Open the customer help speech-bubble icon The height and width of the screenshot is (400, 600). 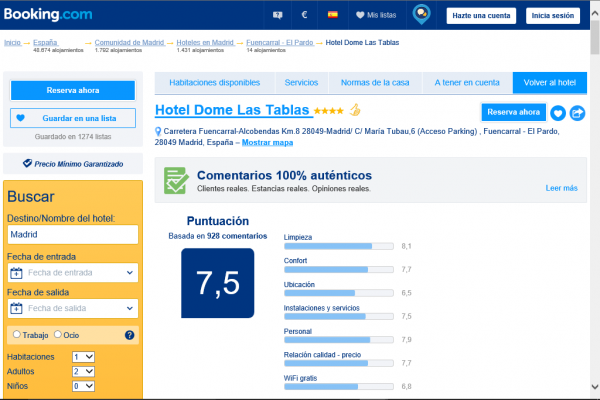tap(277, 15)
